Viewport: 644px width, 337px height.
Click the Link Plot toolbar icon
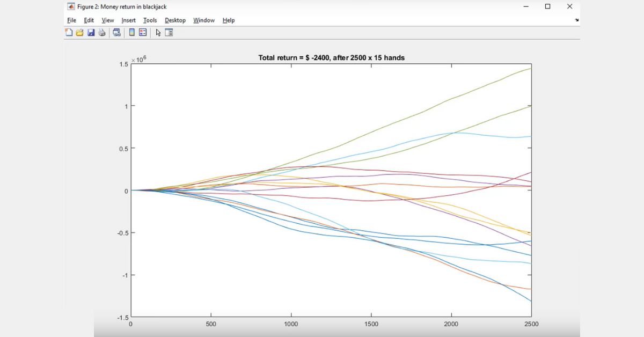pos(116,33)
